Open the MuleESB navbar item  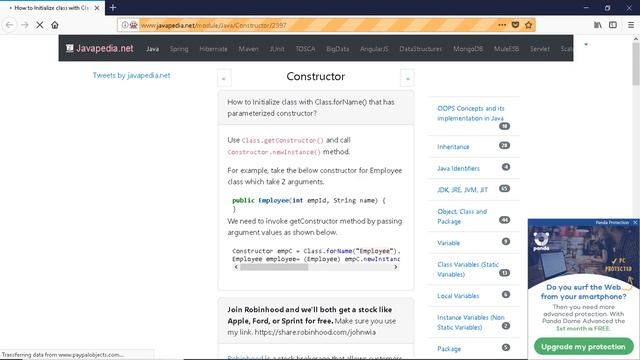506,49
